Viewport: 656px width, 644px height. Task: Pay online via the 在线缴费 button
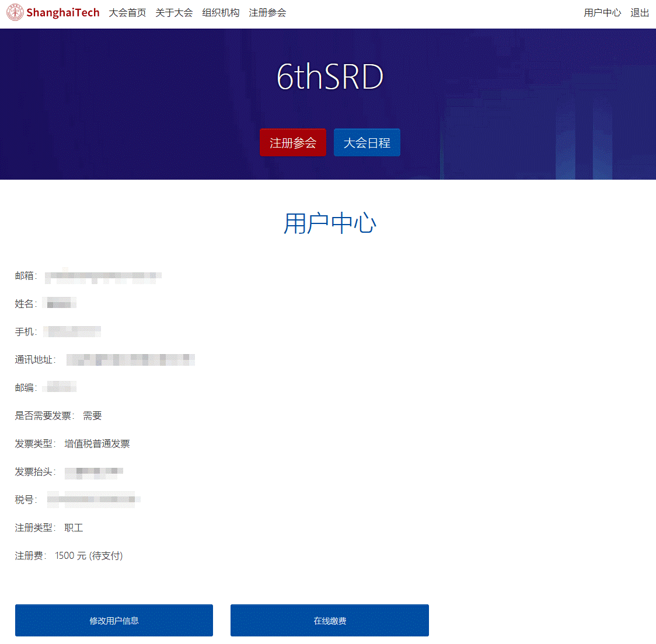point(330,621)
